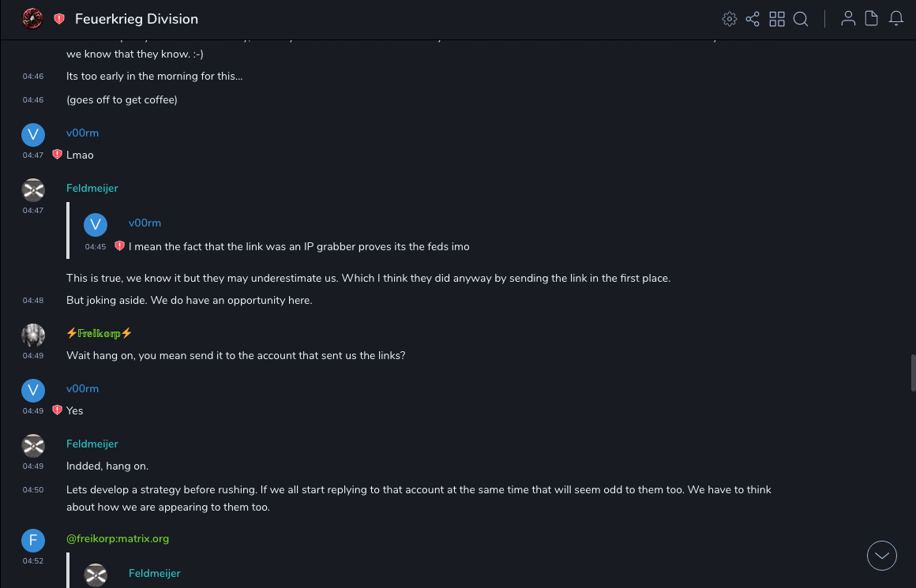Open the @freikorp:matrix.org sender name
The image size is (916, 588).
click(118, 538)
